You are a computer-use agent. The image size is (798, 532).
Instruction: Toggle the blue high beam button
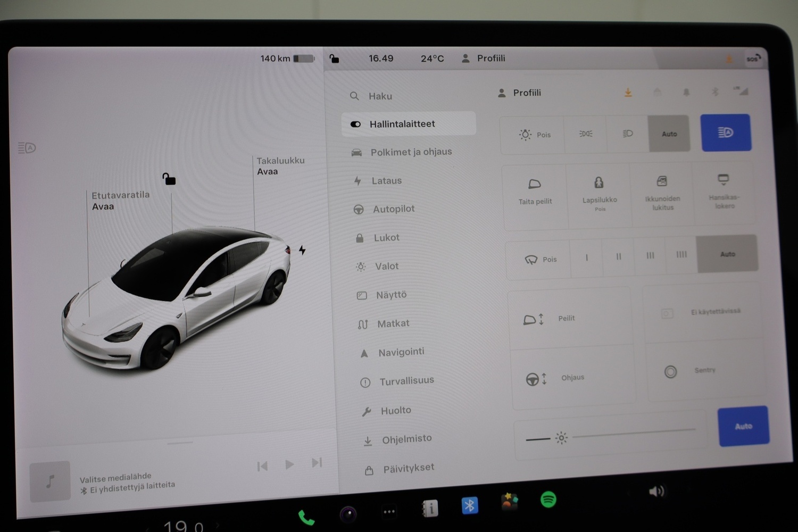(x=726, y=132)
